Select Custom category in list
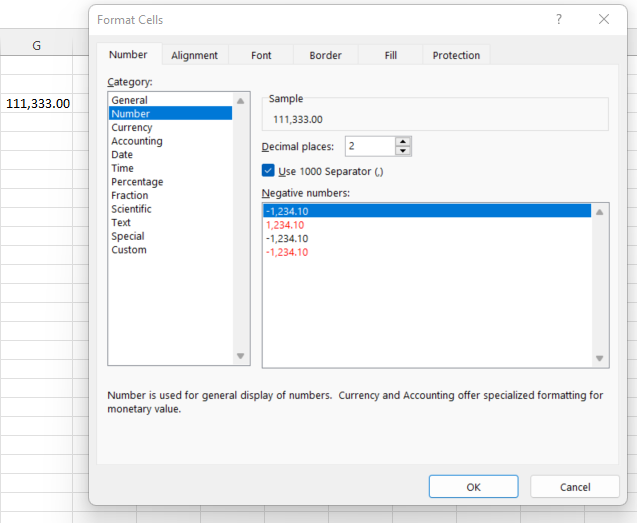Viewport: 637px width, 523px height. [129, 250]
